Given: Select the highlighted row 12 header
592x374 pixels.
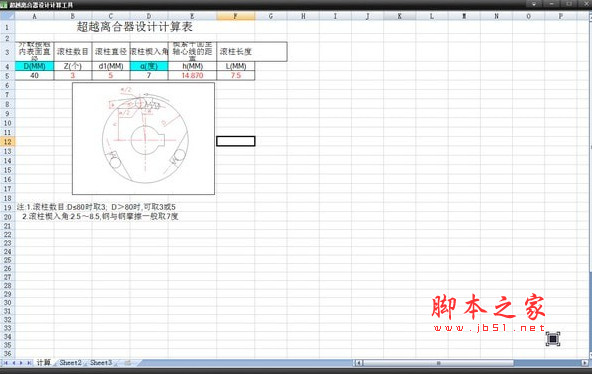Looking at the screenshot, I should click(7, 142).
